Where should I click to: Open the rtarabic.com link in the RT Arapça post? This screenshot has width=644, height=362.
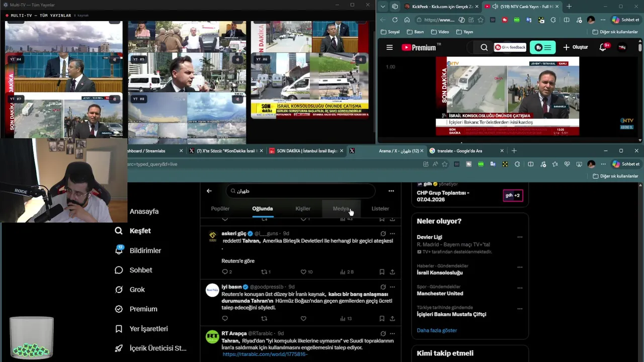[265, 354]
